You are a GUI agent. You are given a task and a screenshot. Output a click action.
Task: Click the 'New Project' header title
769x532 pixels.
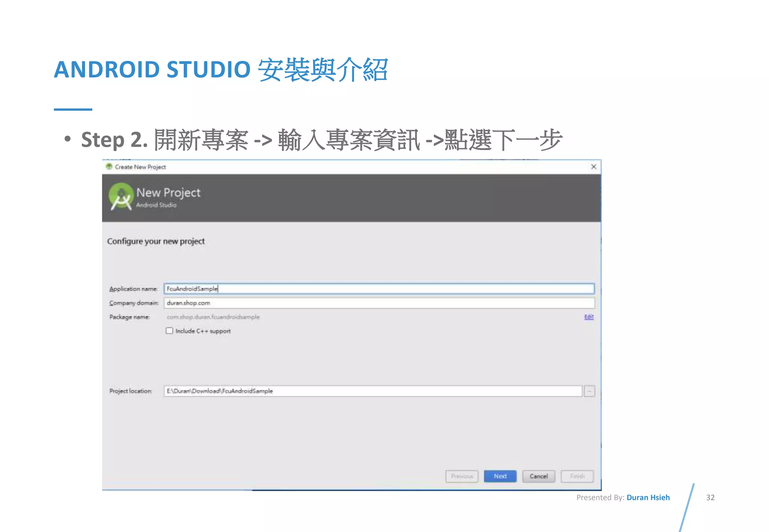point(168,192)
